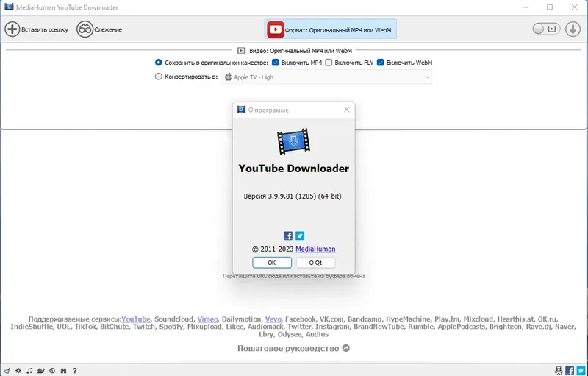The height and width of the screenshot is (376, 588).
Task: Open help via the question mark icon
Action: tap(75, 370)
